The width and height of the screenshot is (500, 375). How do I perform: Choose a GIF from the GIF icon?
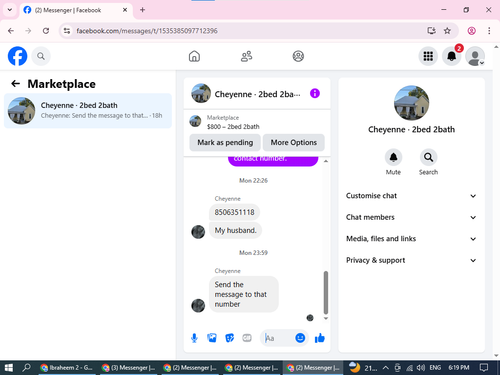pos(247,338)
